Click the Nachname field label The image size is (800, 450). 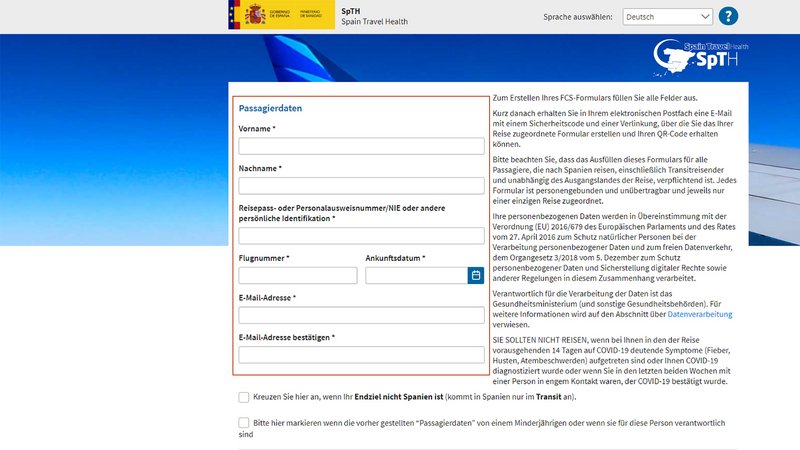[x=260, y=168]
